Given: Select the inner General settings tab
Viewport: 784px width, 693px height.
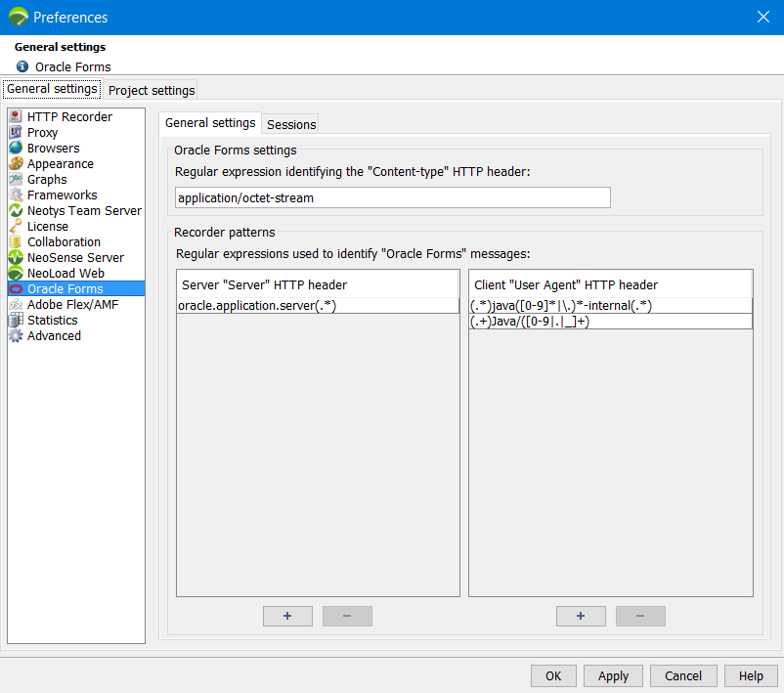Looking at the screenshot, I should click(x=210, y=123).
